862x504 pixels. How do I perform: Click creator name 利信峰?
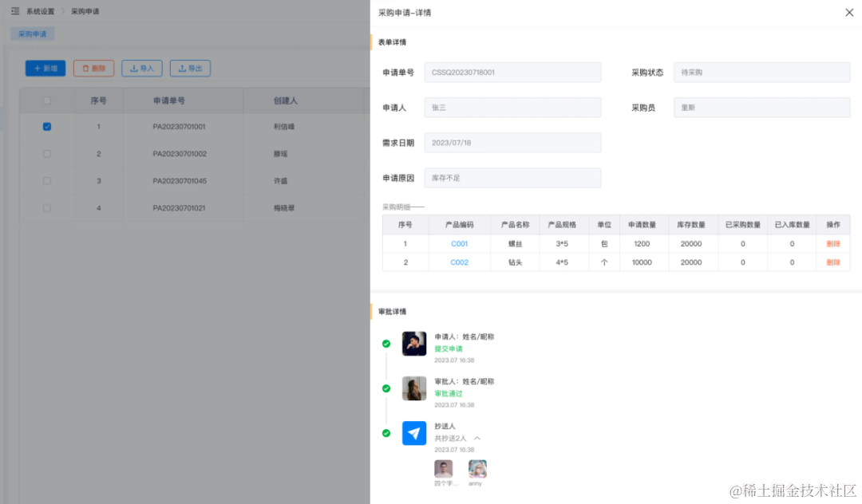pyautogui.click(x=284, y=126)
